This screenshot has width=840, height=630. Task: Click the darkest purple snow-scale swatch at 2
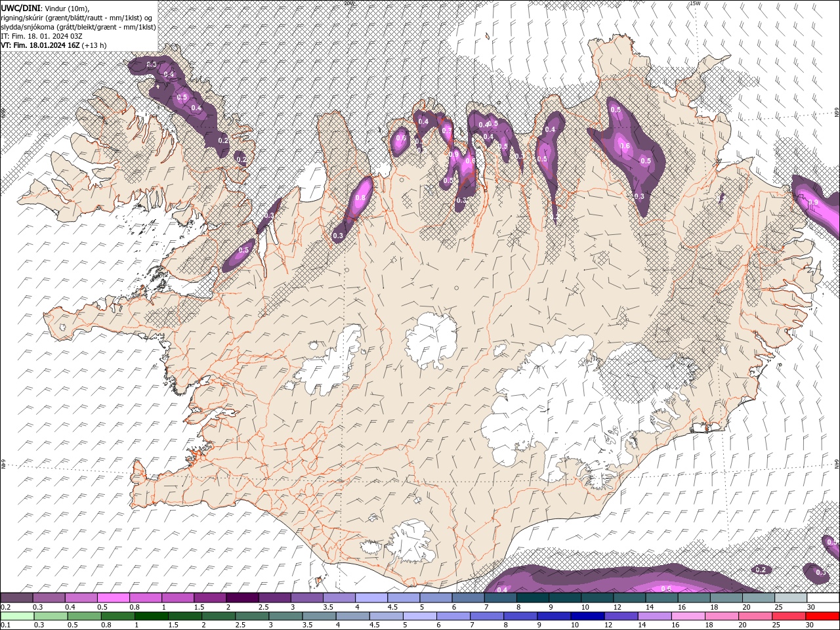(241, 598)
